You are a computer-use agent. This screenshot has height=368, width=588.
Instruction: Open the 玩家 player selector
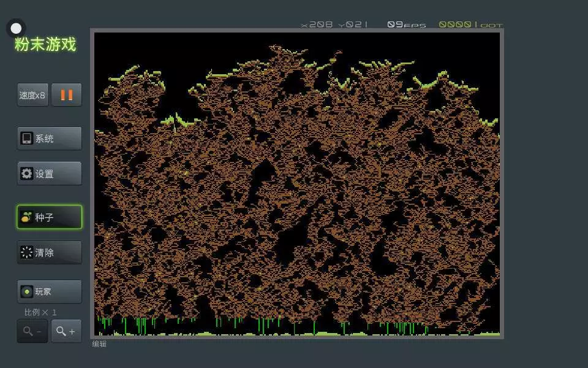click(x=49, y=291)
